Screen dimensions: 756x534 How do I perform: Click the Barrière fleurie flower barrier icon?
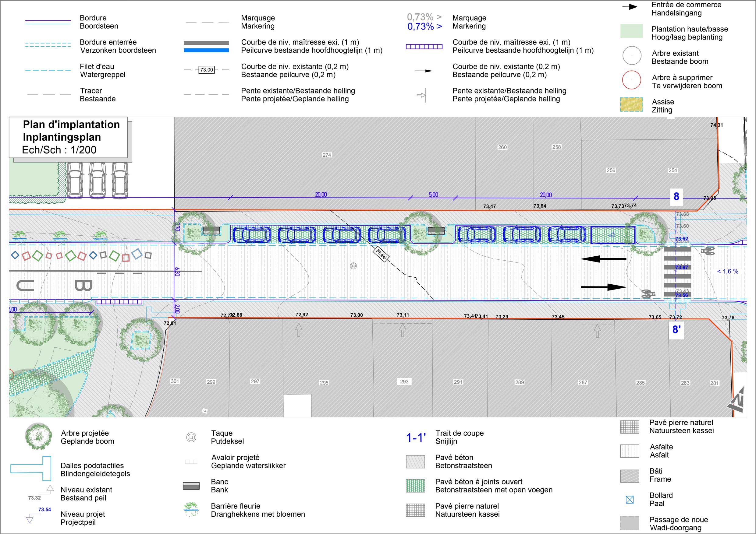(191, 509)
